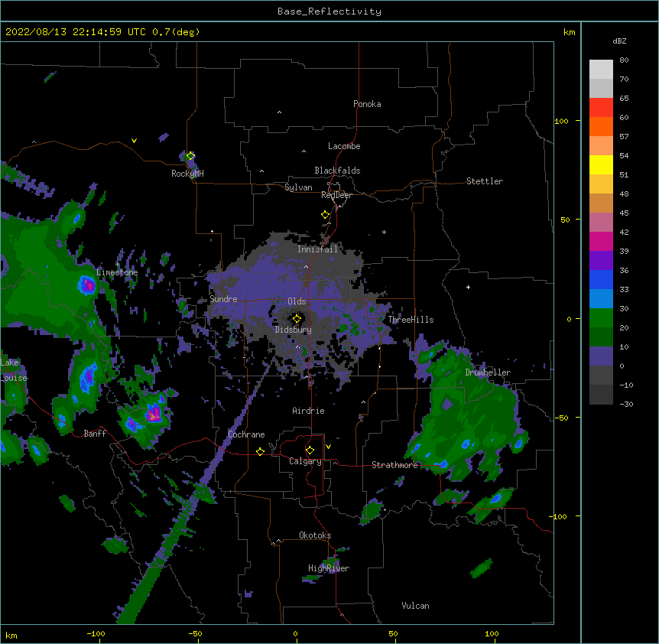Click the Sundre label
This screenshot has height=644, width=659.
coord(223,299)
